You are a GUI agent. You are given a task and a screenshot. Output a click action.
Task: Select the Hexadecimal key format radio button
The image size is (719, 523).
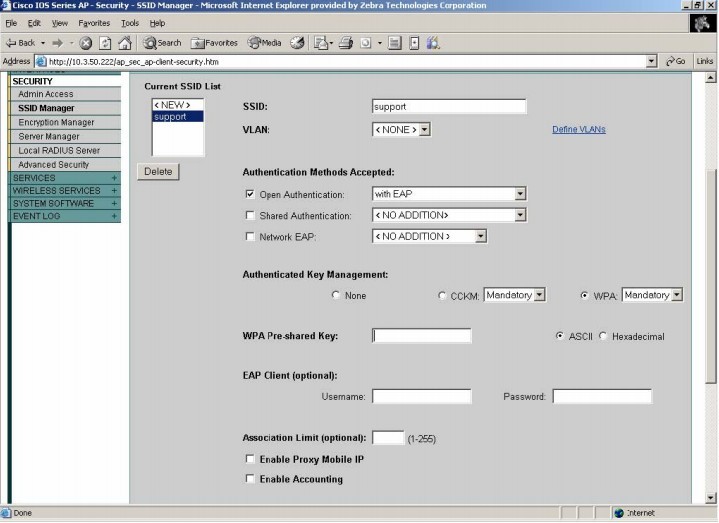coord(603,336)
